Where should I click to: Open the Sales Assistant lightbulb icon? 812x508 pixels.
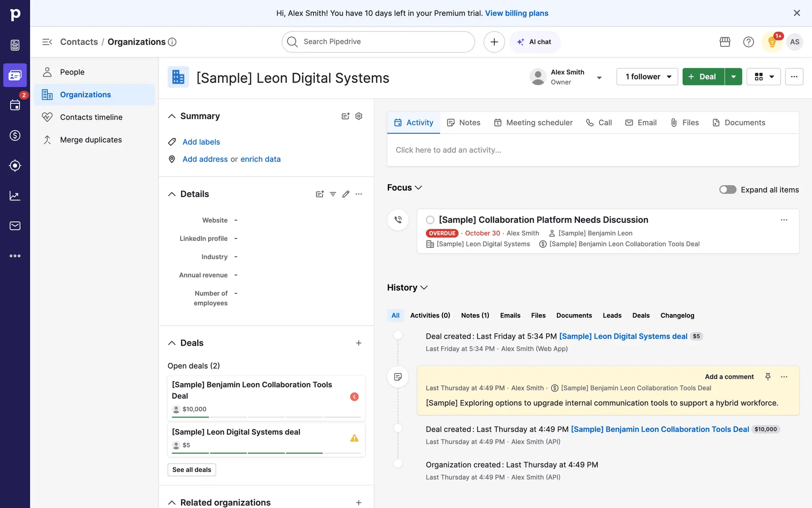[772, 42]
